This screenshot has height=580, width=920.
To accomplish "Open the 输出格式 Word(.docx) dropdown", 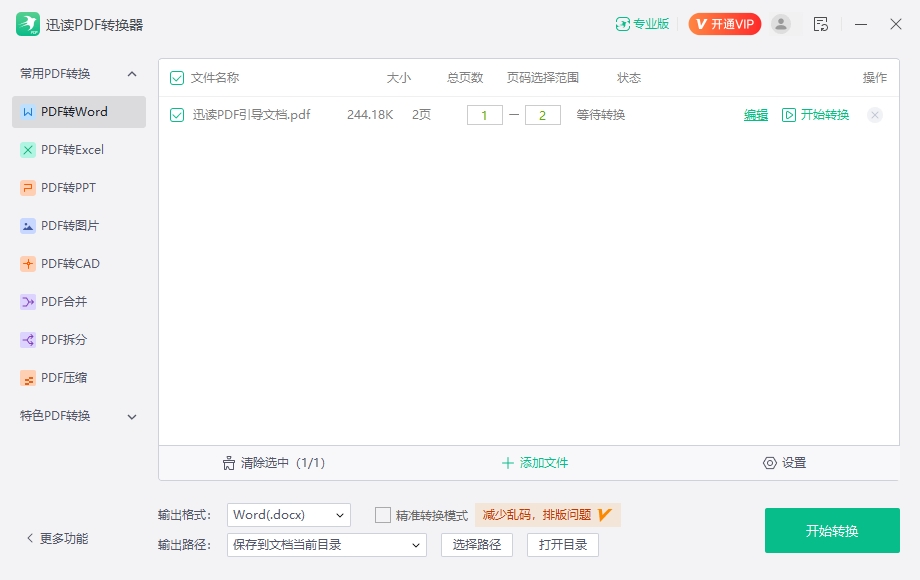I will click(x=289, y=515).
